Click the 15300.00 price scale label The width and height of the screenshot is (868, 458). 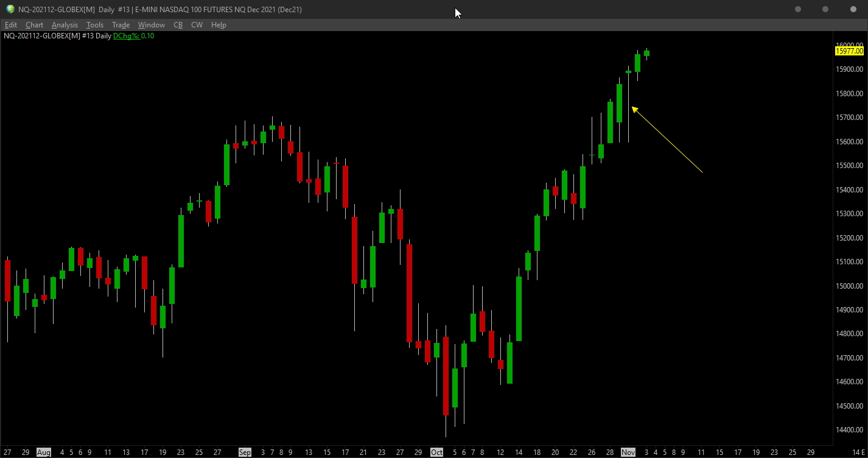(850, 214)
